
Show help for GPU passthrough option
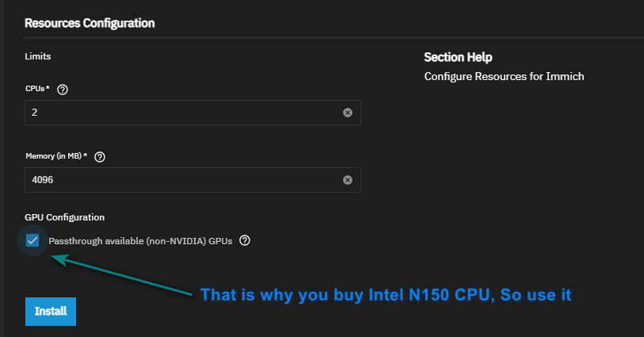245,240
